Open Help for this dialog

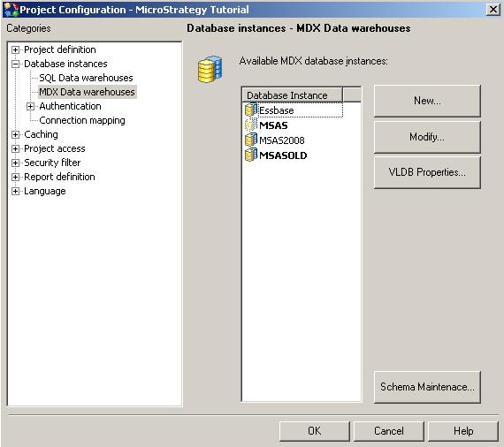coord(463,431)
